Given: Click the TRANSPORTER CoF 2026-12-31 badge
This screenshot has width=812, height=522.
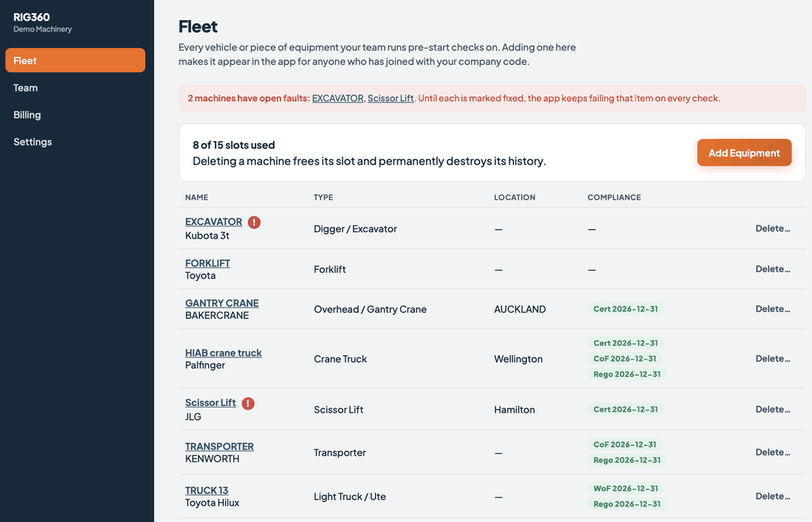Looking at the screenshot, I should coord(625,444).
